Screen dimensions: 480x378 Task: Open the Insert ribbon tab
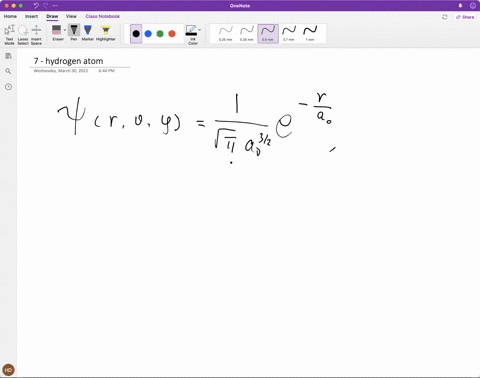[x=31, y=16]
